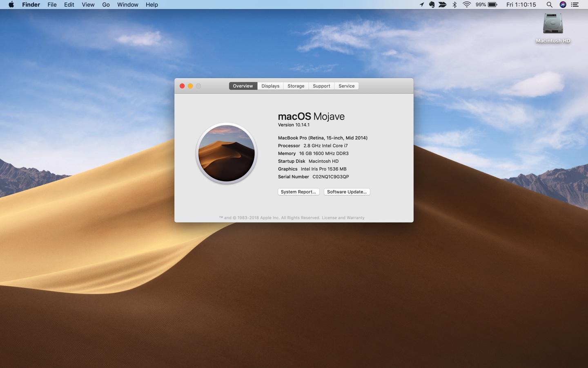
Task: Open Spotlight search magnifier
Action: click(x=550, y=4)
